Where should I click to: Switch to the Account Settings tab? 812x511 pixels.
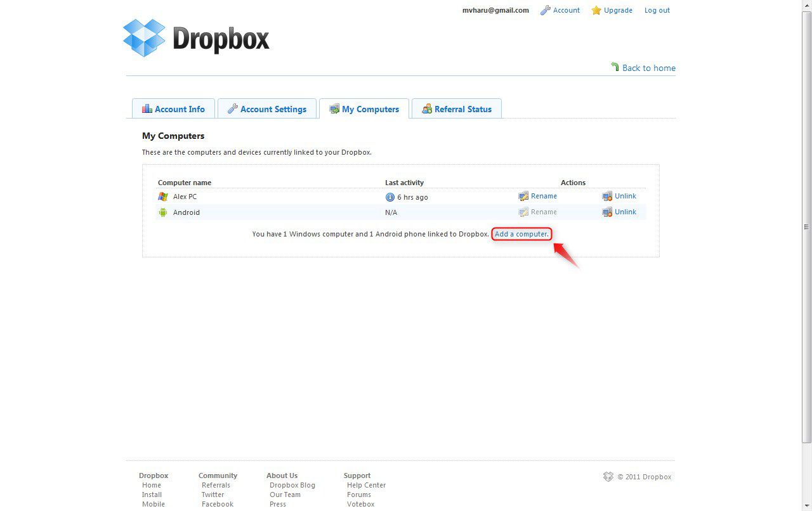tap(267, 108)
